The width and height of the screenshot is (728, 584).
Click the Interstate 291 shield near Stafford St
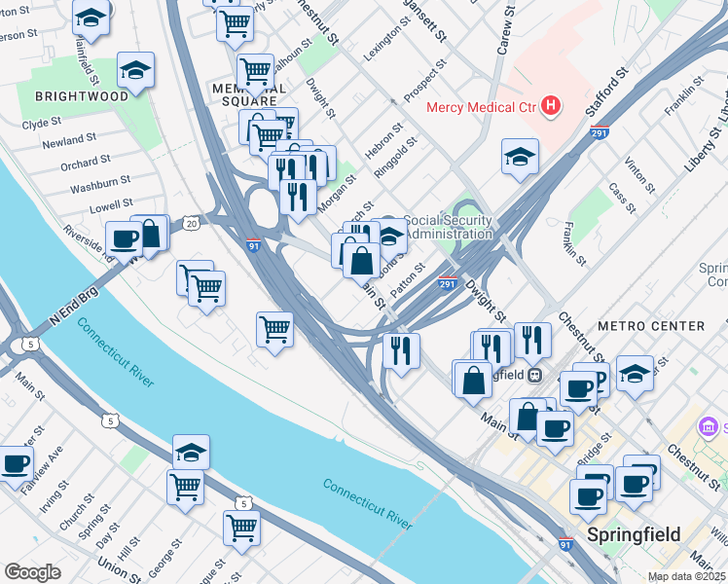pos(600,132)
